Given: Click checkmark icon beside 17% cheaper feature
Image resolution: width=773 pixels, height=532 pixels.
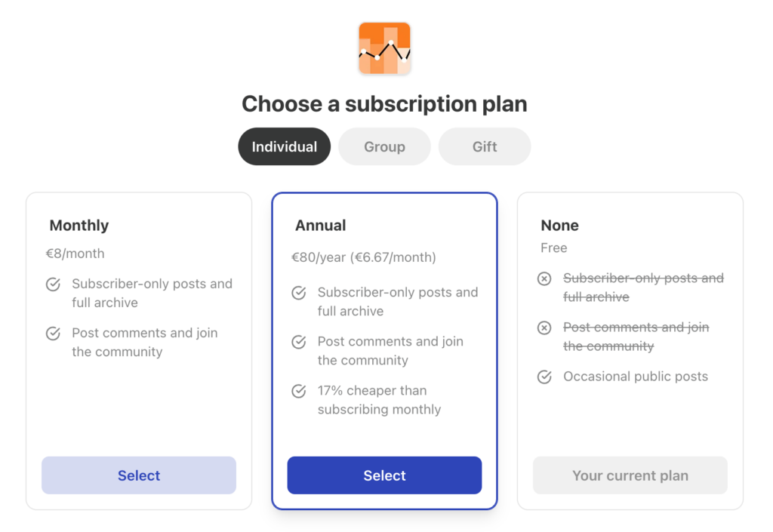Looking at the screenshot, I should [299, 391].
